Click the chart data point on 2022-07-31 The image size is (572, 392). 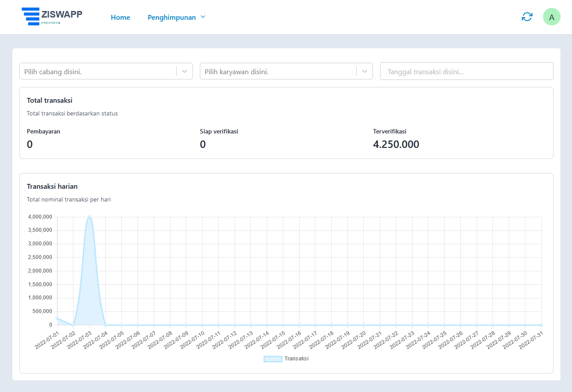[x=541, y=325]
